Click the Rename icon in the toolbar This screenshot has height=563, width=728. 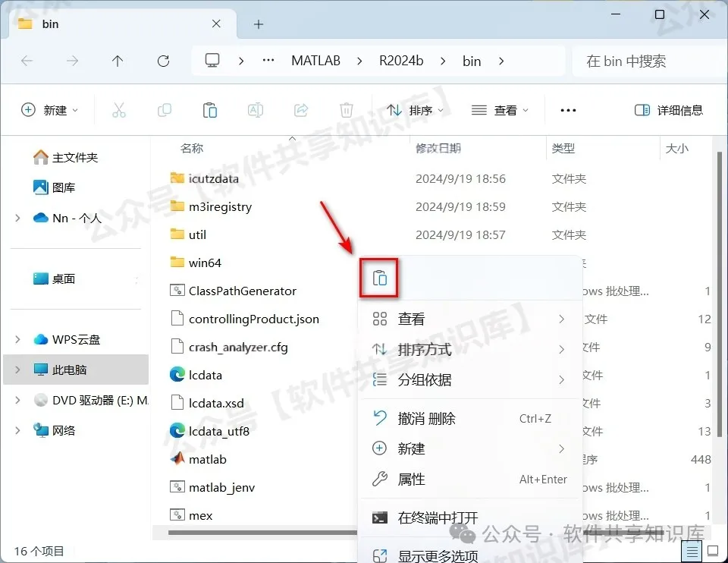pos(256,110)
